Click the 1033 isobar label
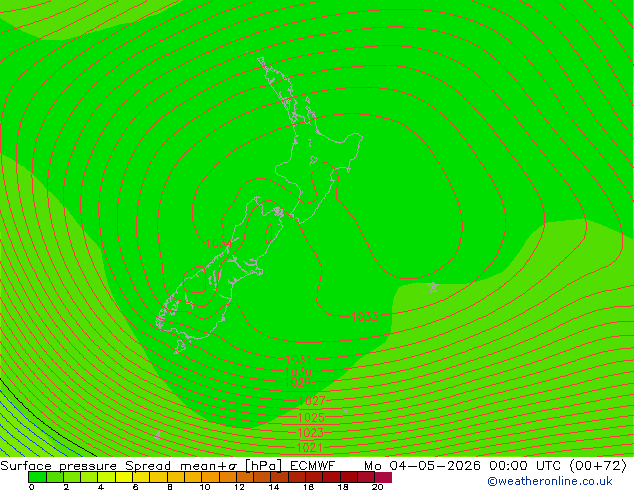The height and width of the screenshot is (490, 634). coord(365,317)
